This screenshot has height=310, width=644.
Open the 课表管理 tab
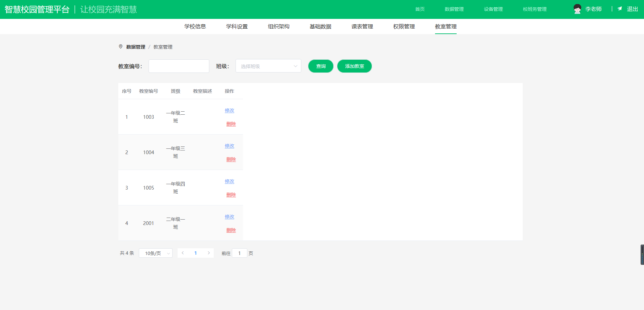point(362,26)
